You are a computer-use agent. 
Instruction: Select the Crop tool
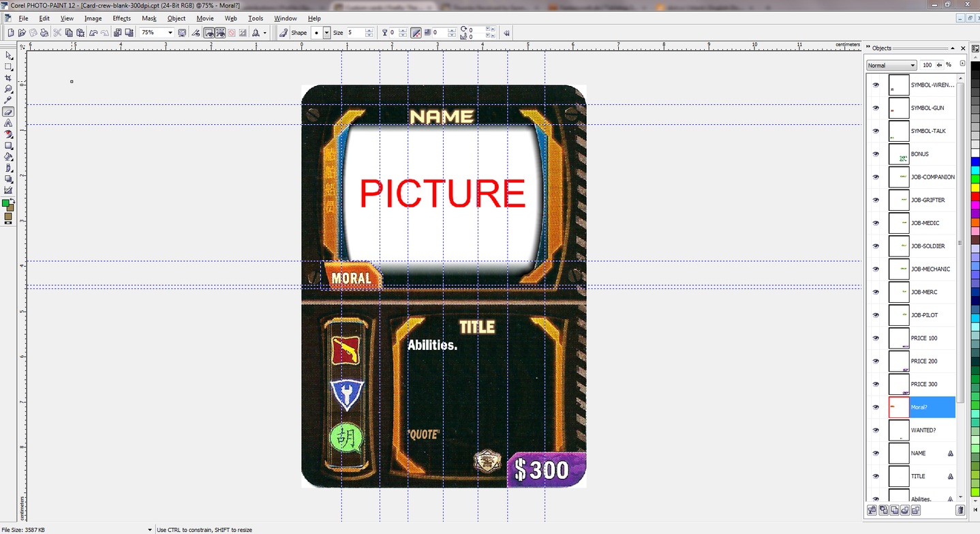[8, 78]
